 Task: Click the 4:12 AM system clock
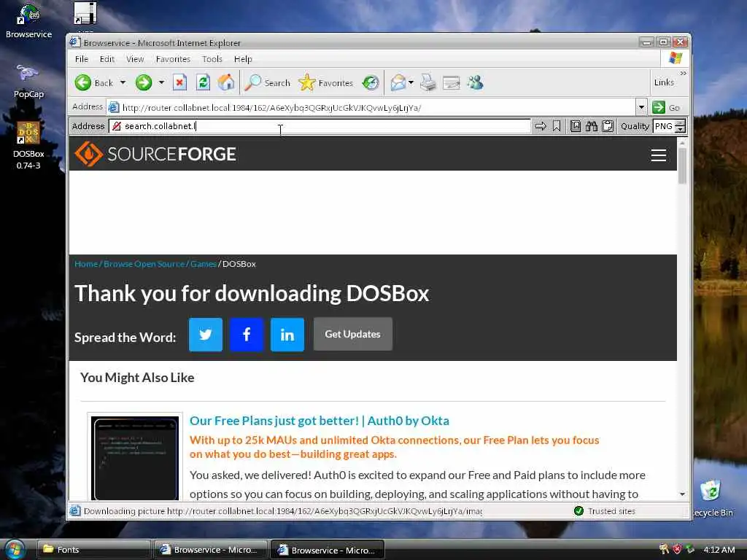point(719,550)
